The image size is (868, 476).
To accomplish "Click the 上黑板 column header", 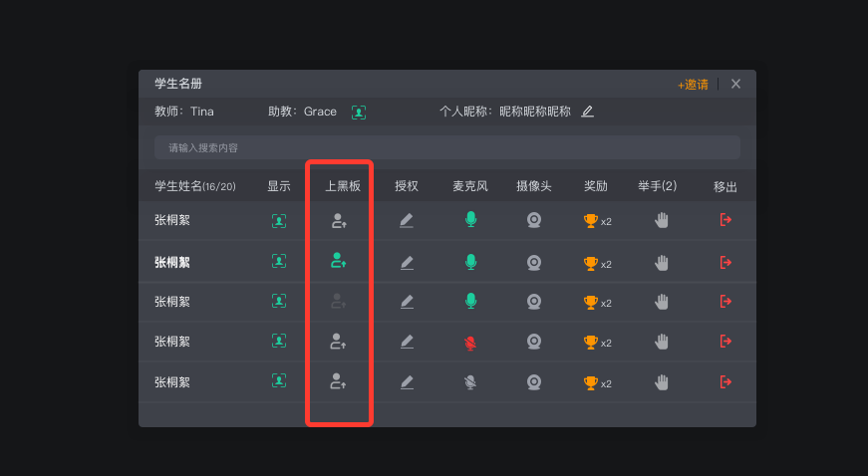I will pos(343,186).
